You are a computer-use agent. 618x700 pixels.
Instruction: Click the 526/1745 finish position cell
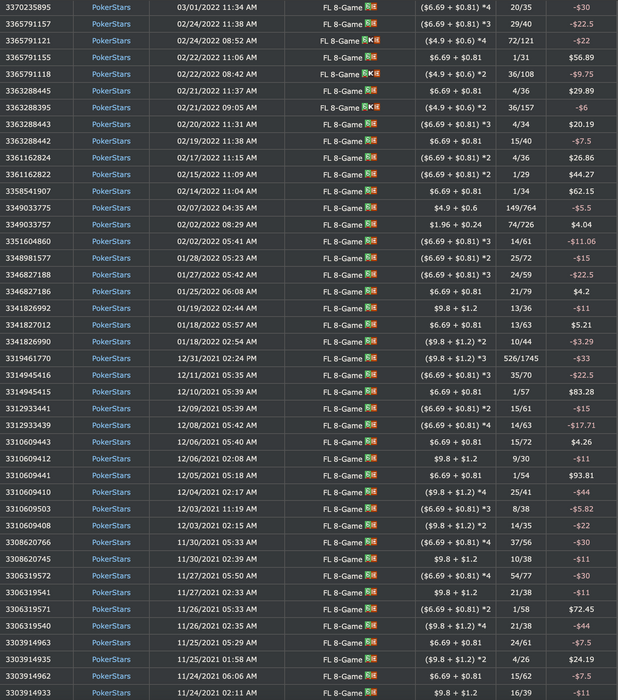(x=521, y=358)
